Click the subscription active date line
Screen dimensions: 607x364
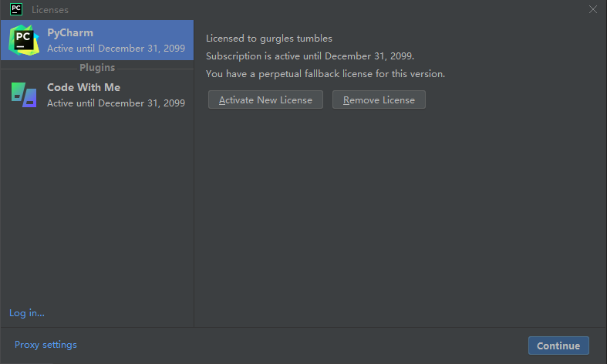coord(310,56)
